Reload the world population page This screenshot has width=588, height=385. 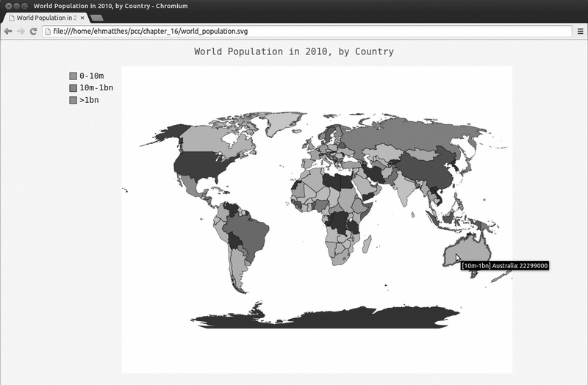pyautogui.click(x=33, y=32)
